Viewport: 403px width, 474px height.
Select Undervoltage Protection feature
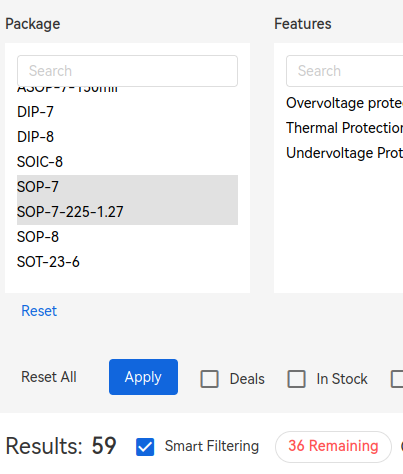(x=345, y=153)
